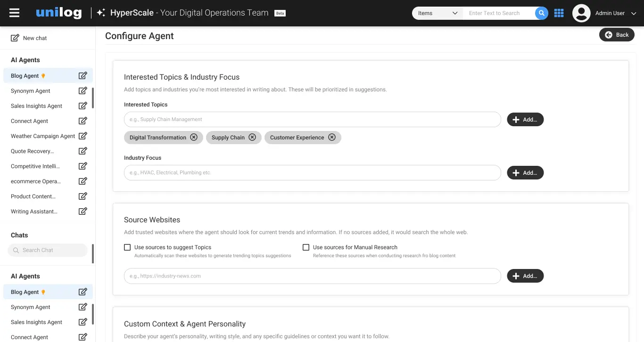Click the Search Chat field
The image size is (644, 342).
click(48, 250)
